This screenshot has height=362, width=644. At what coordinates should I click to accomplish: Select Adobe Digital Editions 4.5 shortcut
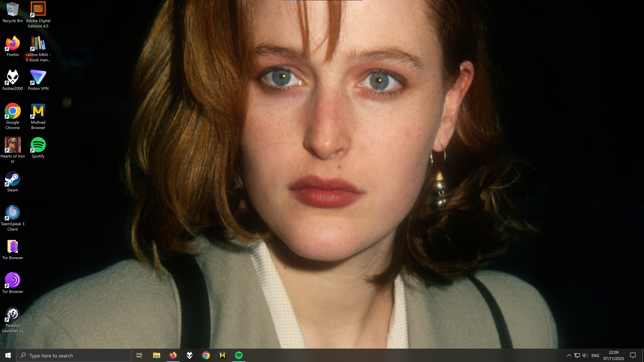point(38,9)
